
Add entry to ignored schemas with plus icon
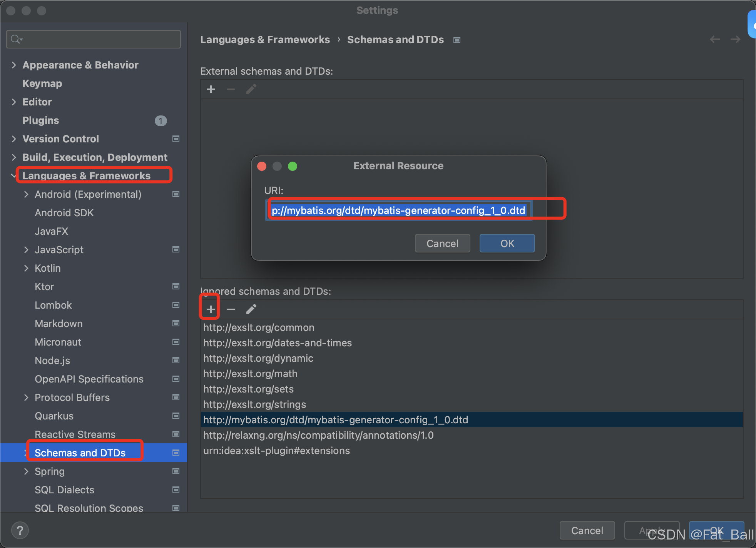point(210,309)
